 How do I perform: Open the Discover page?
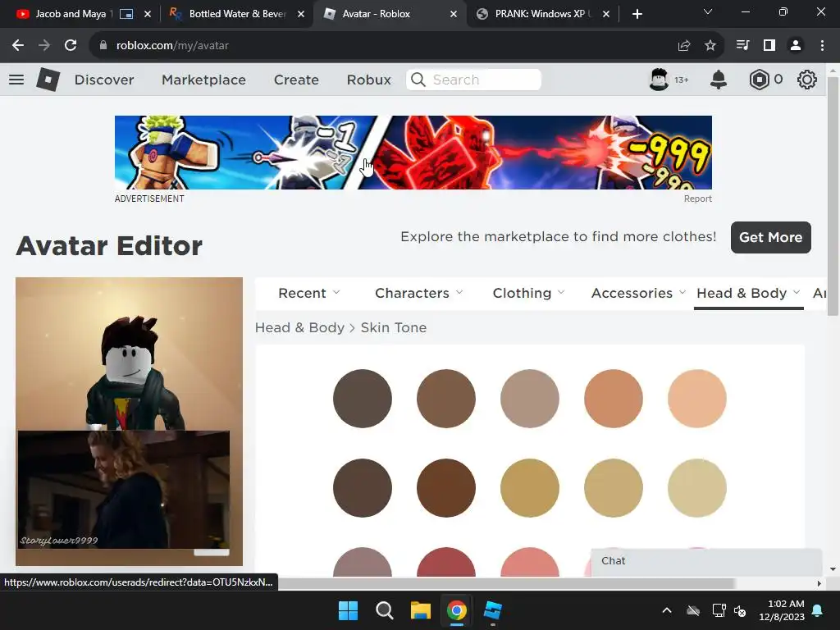[x=104, y=80]
